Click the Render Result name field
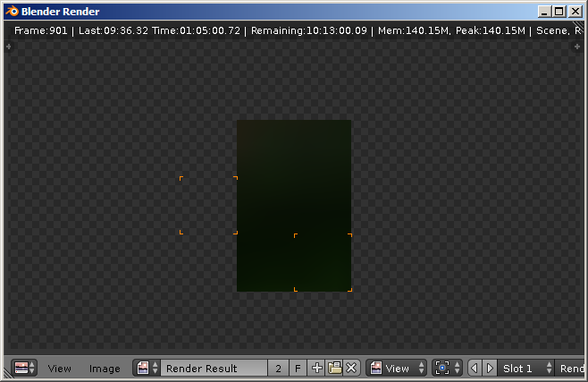Viewport: 588px width, 382px height. pos(214,368)
